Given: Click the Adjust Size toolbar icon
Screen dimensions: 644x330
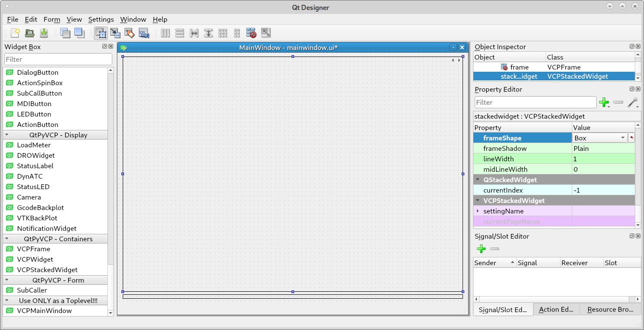Looking at the screenshot, I should (x=266, y=33).
